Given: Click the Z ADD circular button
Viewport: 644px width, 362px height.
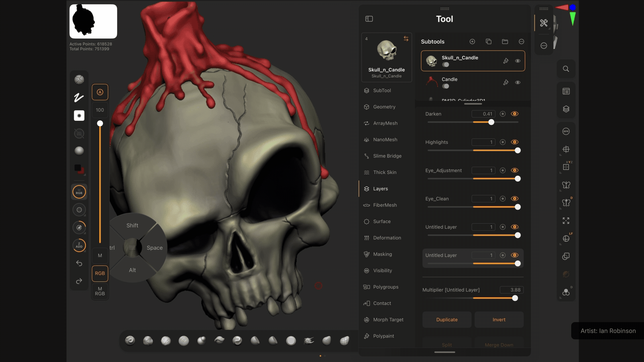Looking at the screenshot, I should (x=79, y=245).
